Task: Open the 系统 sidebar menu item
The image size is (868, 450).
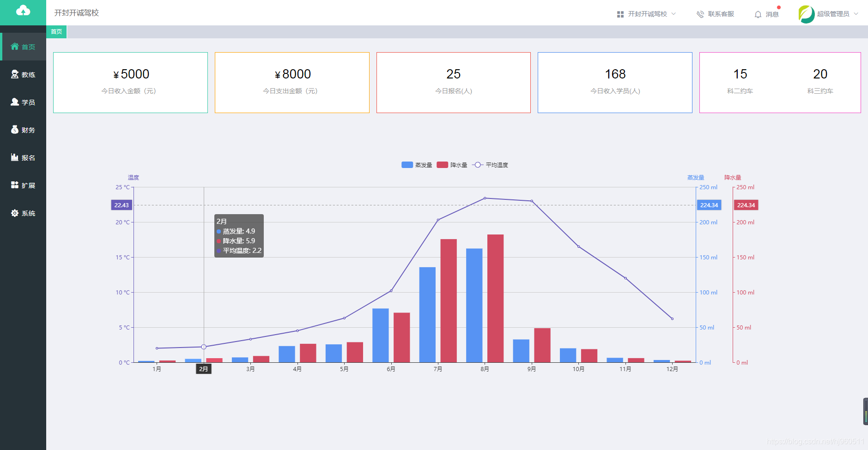Action: tap(23, 213)
